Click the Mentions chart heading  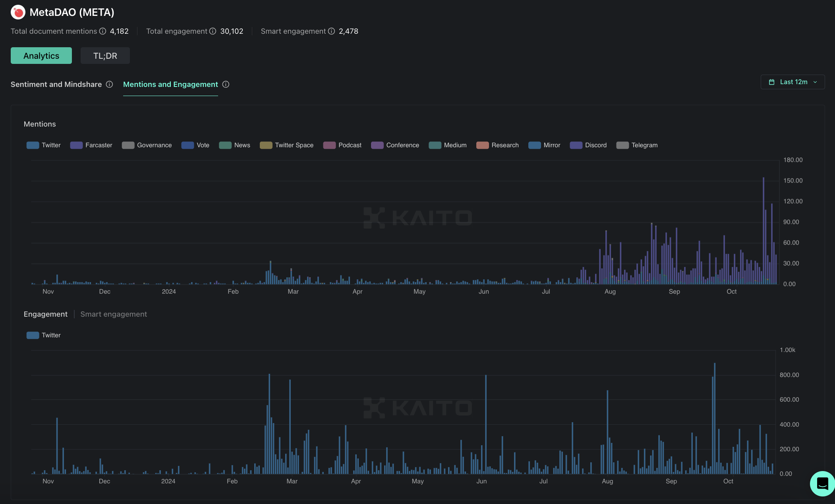coord(40,124)
